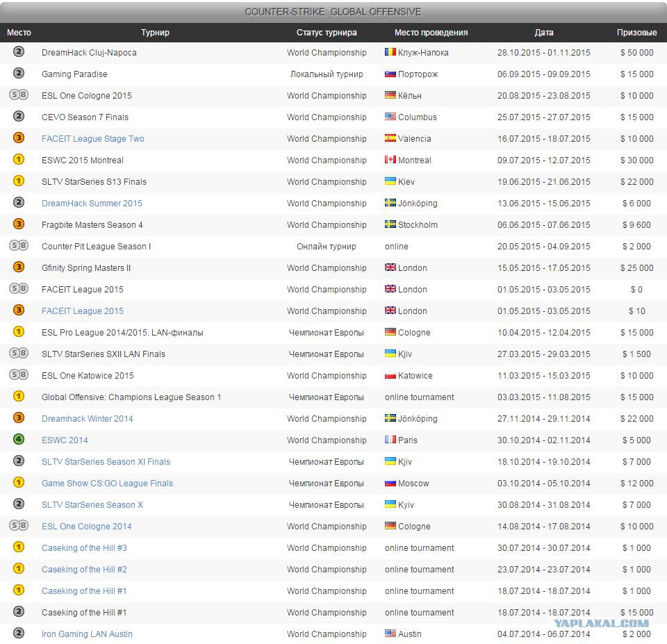Click the 5-8 place badge for ESL One Cologne 2015
Image resolution: width=667 pixels, height=644 pixels.
[19, 95]
